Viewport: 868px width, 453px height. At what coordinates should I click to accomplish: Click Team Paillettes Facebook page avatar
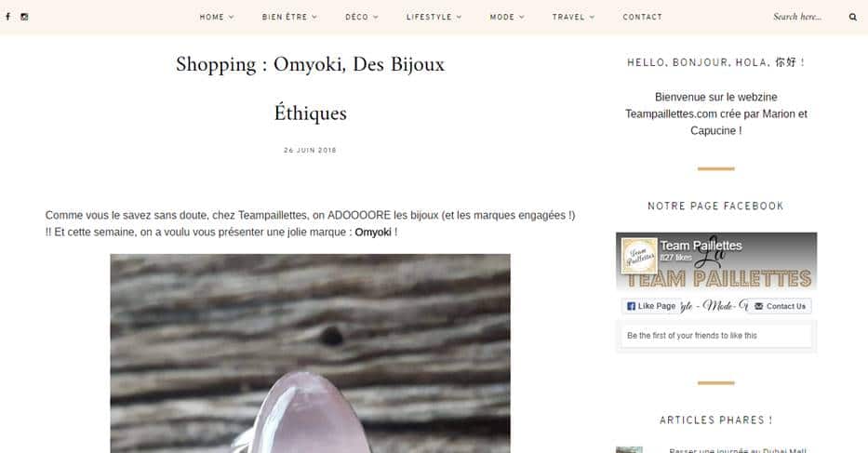point(639,256)
